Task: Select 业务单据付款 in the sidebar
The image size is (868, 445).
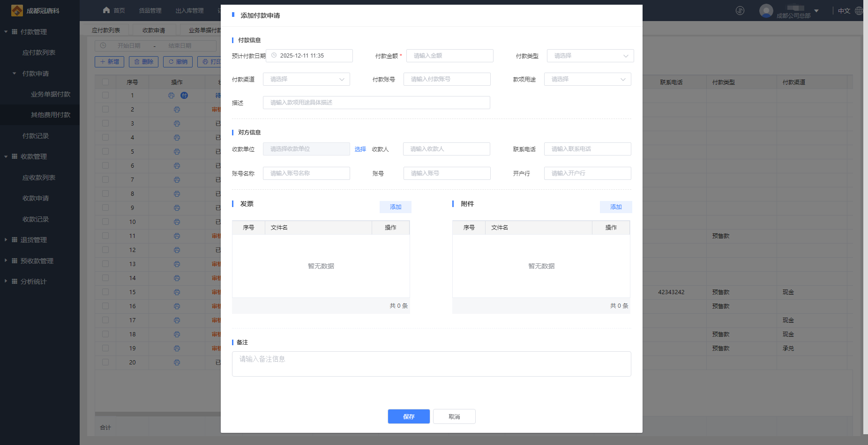Action: pyautogui.click(x=51, y=94)
